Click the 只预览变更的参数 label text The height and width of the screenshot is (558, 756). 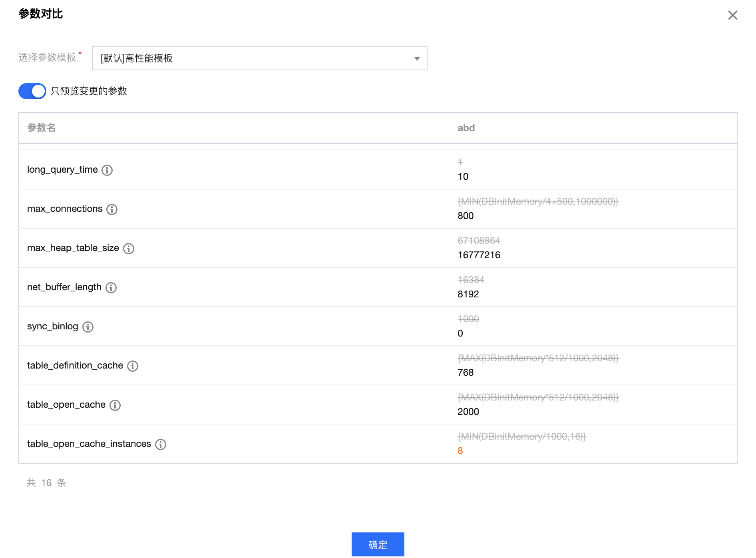point(89,91)
